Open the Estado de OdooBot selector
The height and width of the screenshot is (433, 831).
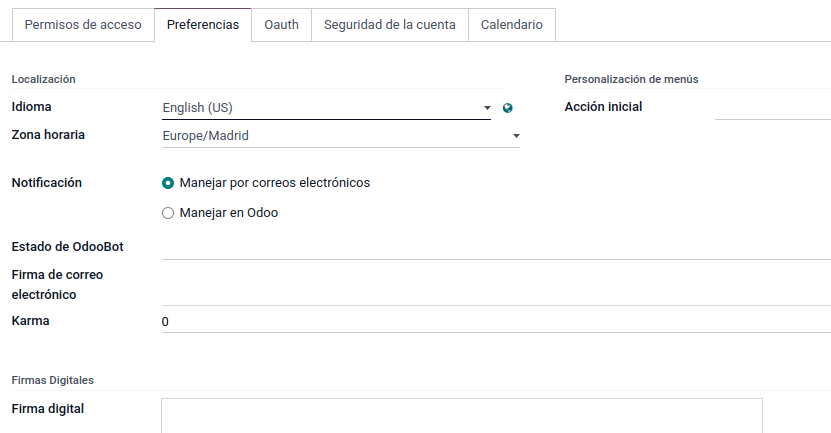[496, 248]
